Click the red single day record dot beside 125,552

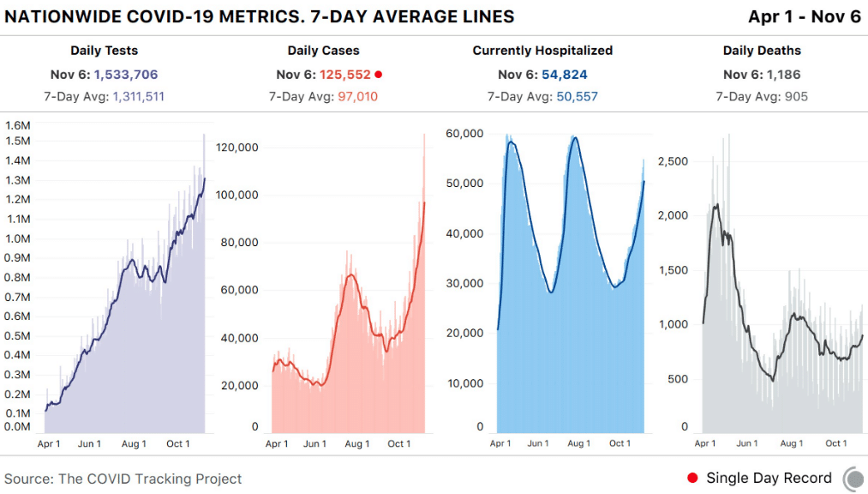click(379, 75)
